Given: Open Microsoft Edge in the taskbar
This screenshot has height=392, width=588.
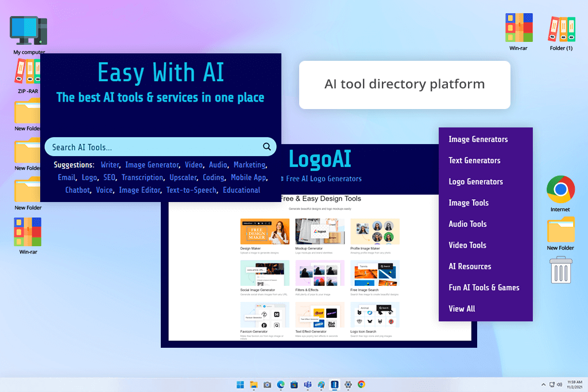Looking at the screenshot, I should pyautogui.click(x=281, y=385).
